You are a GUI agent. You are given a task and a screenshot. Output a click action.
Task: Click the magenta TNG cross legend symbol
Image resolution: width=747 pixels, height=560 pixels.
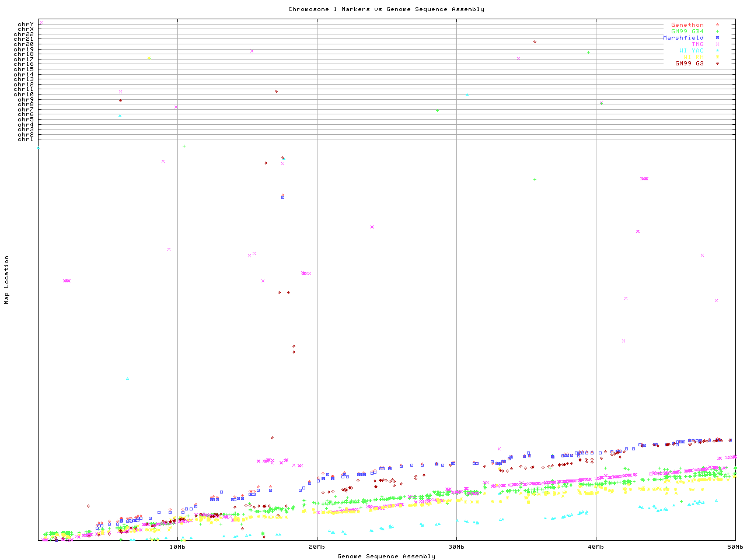click(x=717, y=44)
